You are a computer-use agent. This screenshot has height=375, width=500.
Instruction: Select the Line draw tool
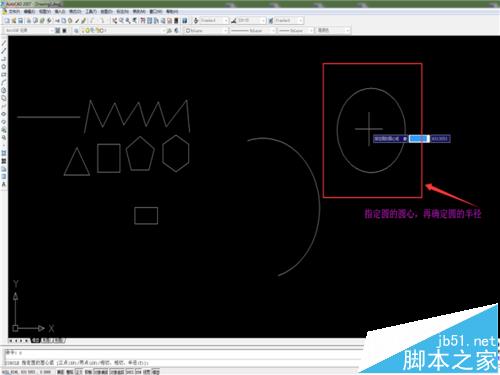(x=4, y=43)
